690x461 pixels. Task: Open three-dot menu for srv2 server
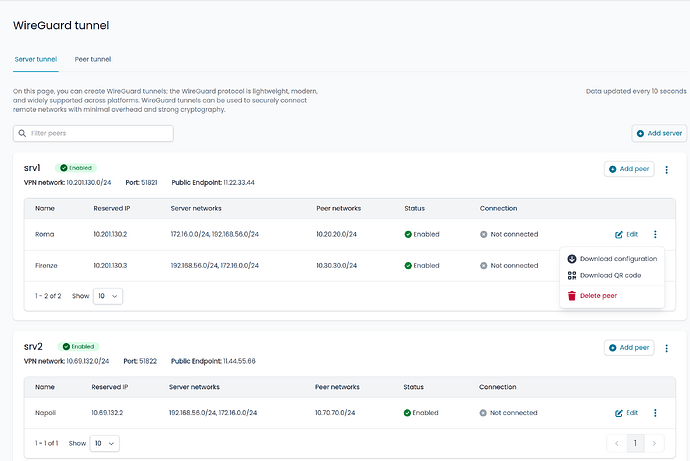pos(667,348)
